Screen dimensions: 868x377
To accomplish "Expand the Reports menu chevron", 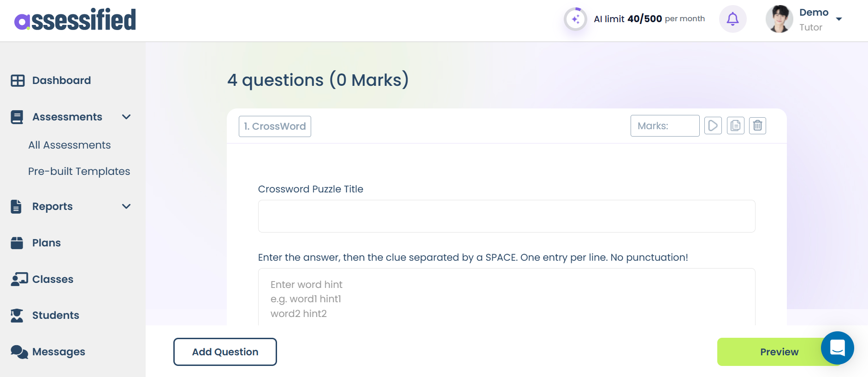I will 126,206.
